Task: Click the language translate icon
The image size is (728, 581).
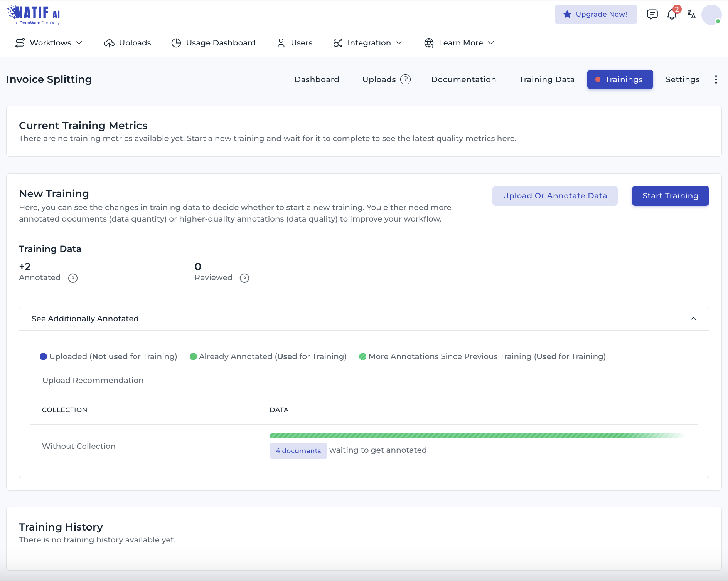Action: (x=691, y=14)
